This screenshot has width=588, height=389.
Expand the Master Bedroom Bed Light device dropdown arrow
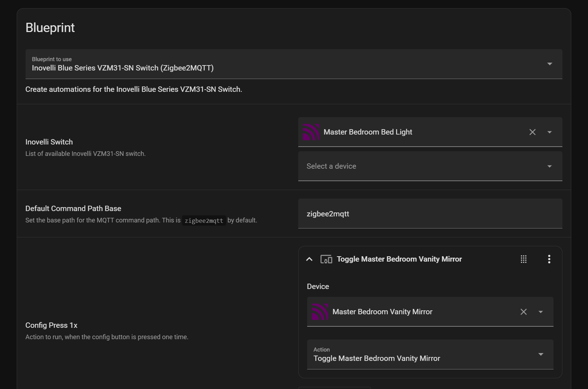click(549, 132)
